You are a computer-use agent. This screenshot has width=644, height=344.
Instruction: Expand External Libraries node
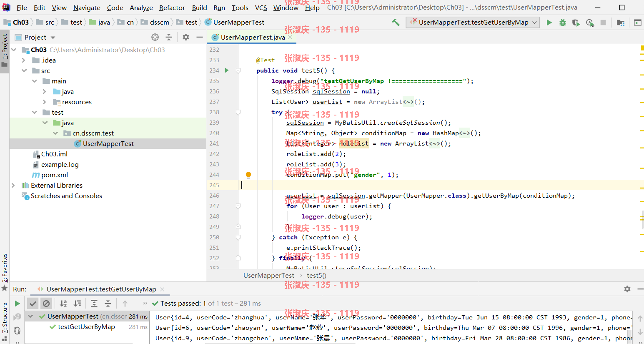point(13,185)
